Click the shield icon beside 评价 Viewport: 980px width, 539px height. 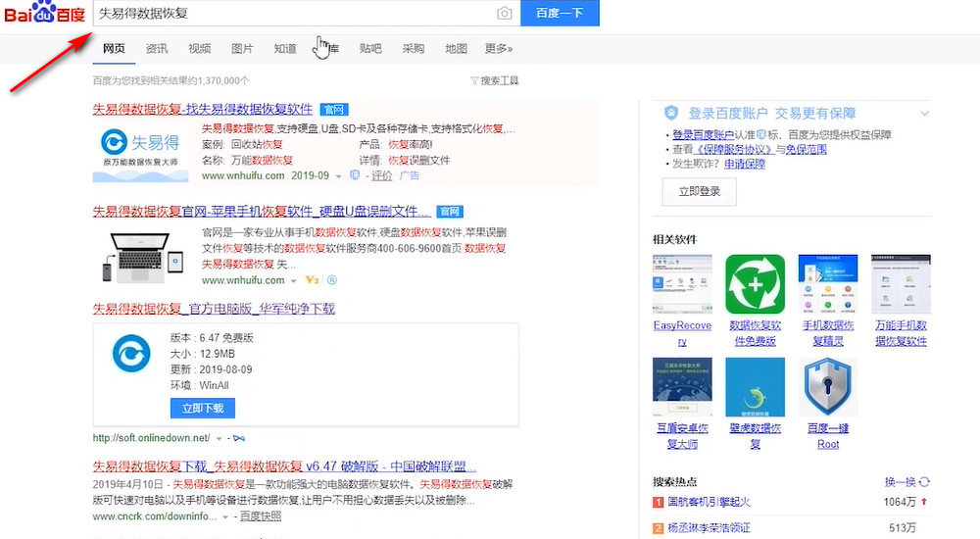pyautogui.click(x=355, y=175)
